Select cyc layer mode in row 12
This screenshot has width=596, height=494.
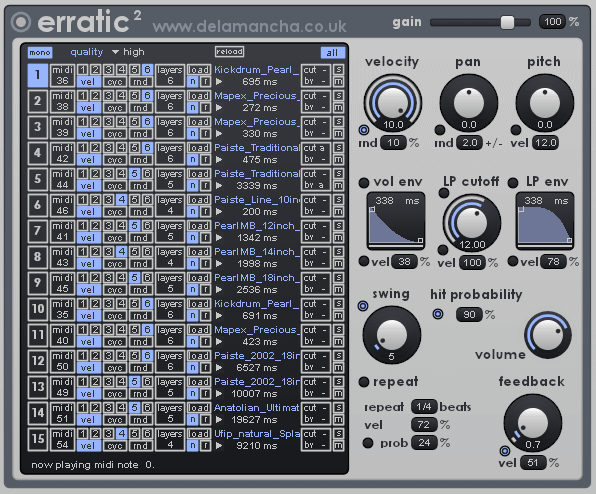click(x=115, y=368)
